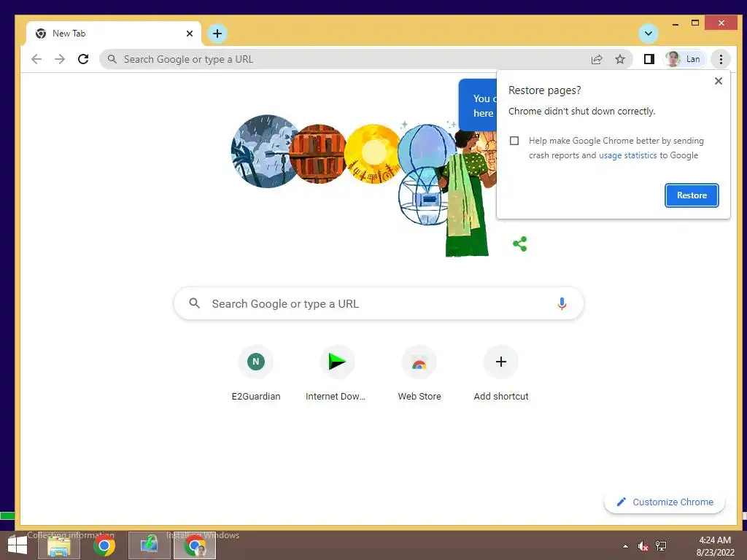Launch Chrome from taskbar icon
Image resolution: width=747 pixels, height=560 pixels.
tap(104, 545)
